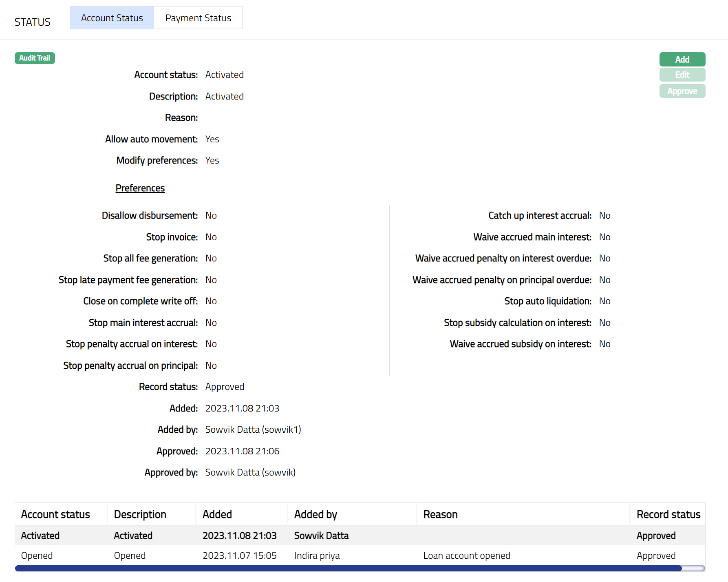The height and width of the screenshot is (582, 728).
Task: Click Indira priya in the table
Action: pos(317,555)
